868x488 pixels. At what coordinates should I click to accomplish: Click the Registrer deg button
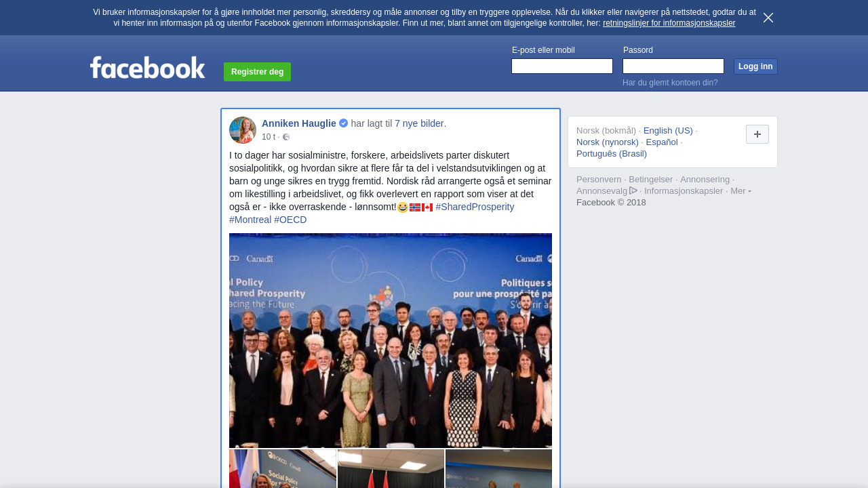coord(257,72)
